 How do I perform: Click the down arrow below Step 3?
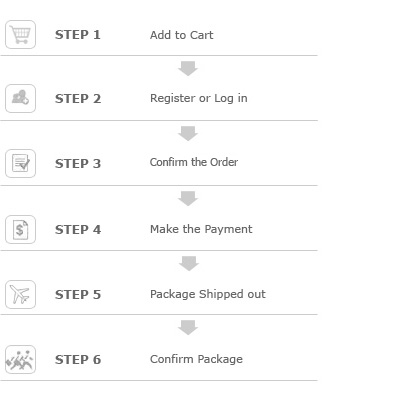coord(188,198)
